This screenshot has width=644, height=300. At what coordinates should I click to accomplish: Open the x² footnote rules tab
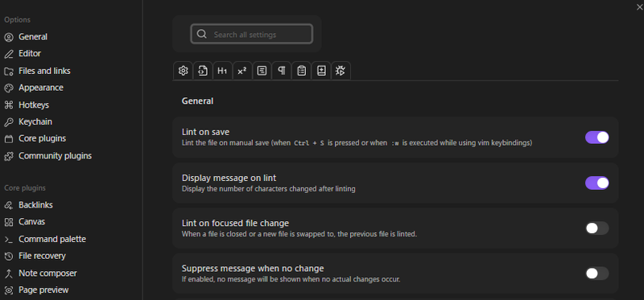tap(242, 71)
